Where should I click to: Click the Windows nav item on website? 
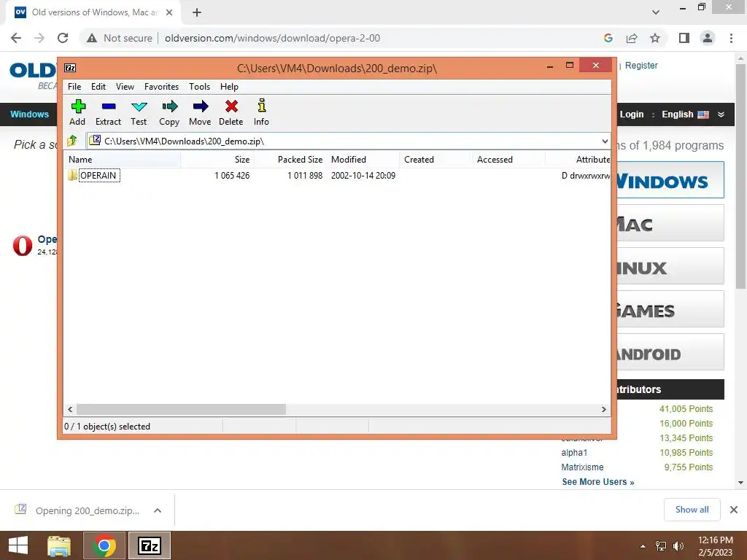29,114
